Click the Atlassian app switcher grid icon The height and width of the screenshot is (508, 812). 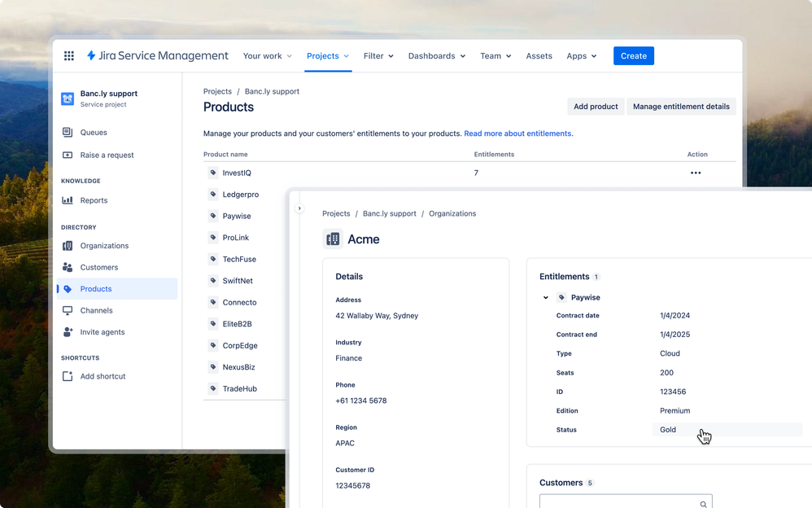click(69, 55)
